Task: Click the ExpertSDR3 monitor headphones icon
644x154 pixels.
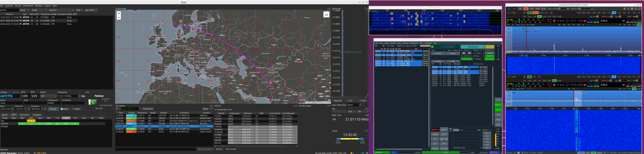Action: point(592,9)
